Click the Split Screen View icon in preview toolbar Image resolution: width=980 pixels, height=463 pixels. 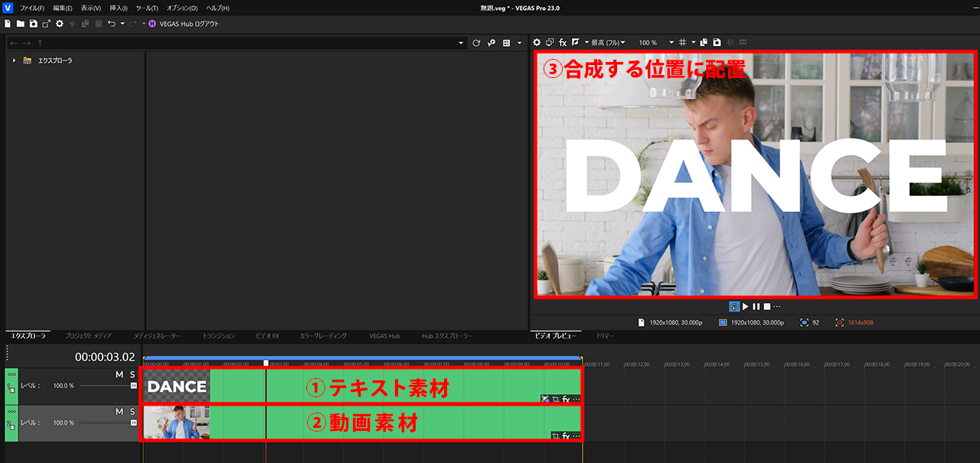pos(576,43)
